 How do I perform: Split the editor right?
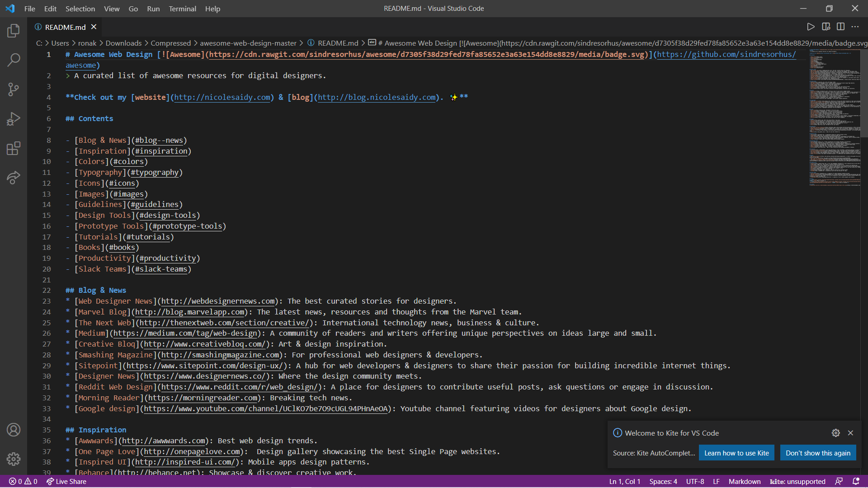tap(840, 27)
